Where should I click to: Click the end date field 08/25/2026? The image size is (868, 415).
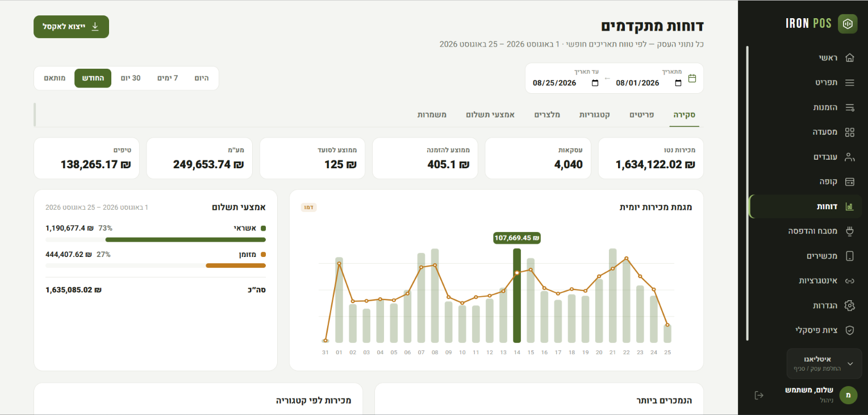(x=566, y=83)
